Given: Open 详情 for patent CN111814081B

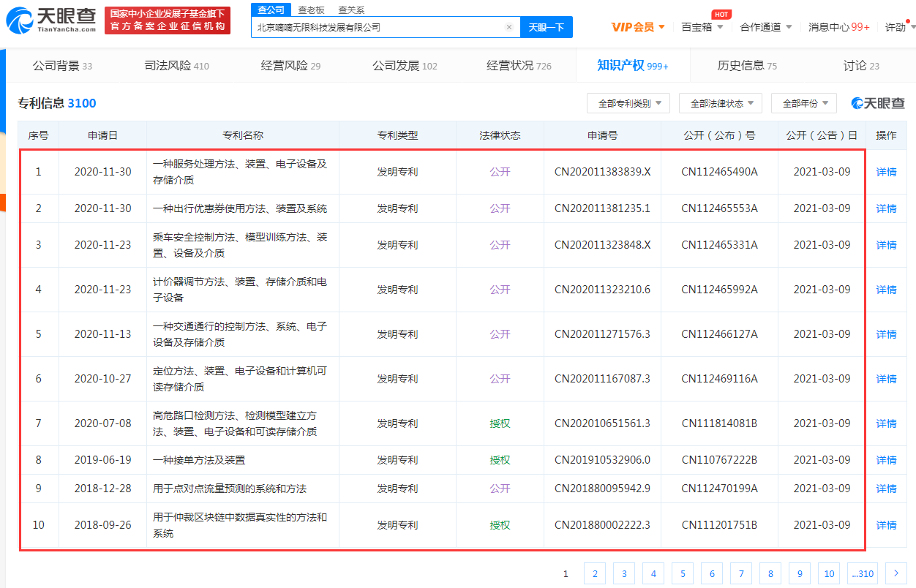Looking at the screenshot, I should [x=886, y=423].
